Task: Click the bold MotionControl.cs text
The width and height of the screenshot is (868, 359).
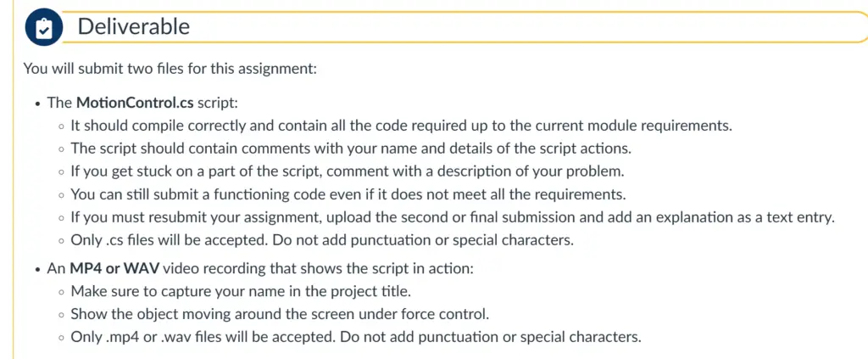Action: pyautogui.click(x=136, y=103)
